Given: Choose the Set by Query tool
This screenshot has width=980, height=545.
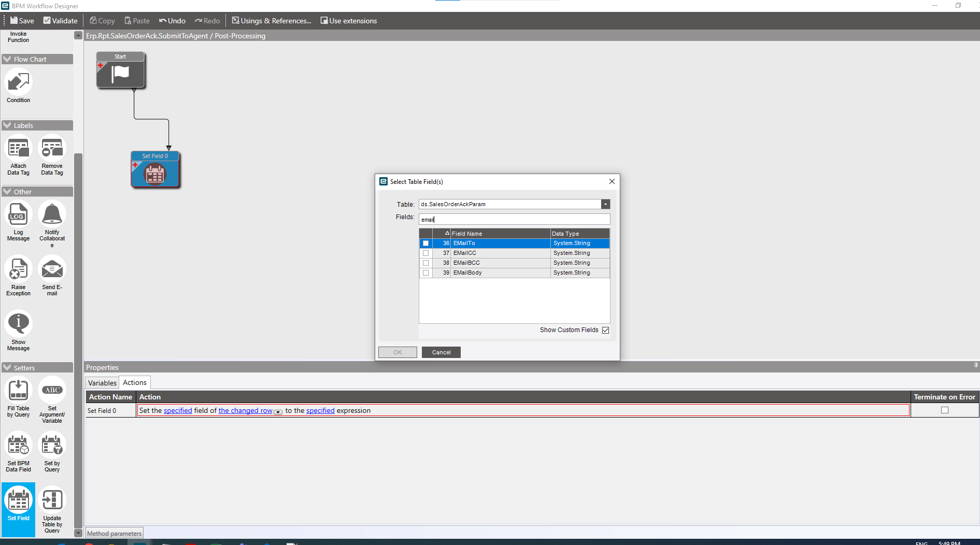Looking at the screenshot, I should (52, 452).
